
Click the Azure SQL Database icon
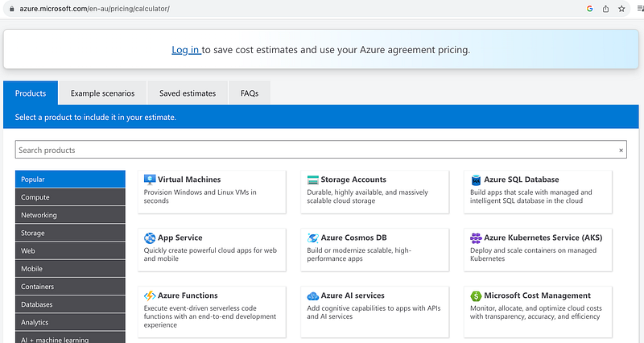click(476, 180)
